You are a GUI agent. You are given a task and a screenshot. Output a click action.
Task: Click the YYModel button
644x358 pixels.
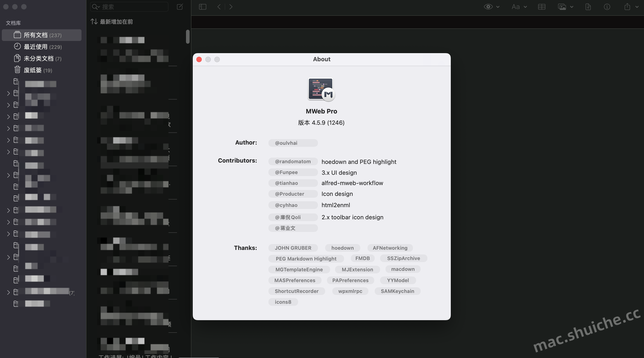pyautogui.click(x=398, y=280)
